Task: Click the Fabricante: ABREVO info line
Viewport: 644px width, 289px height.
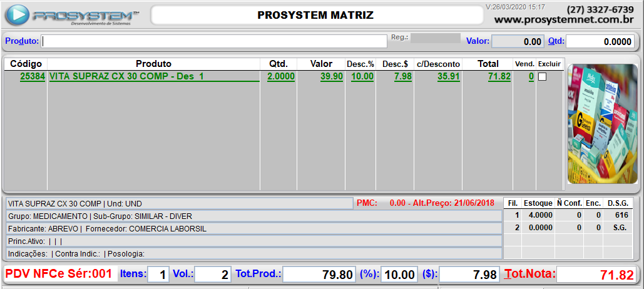Action: pyautogui.click(x=253, y=229)
